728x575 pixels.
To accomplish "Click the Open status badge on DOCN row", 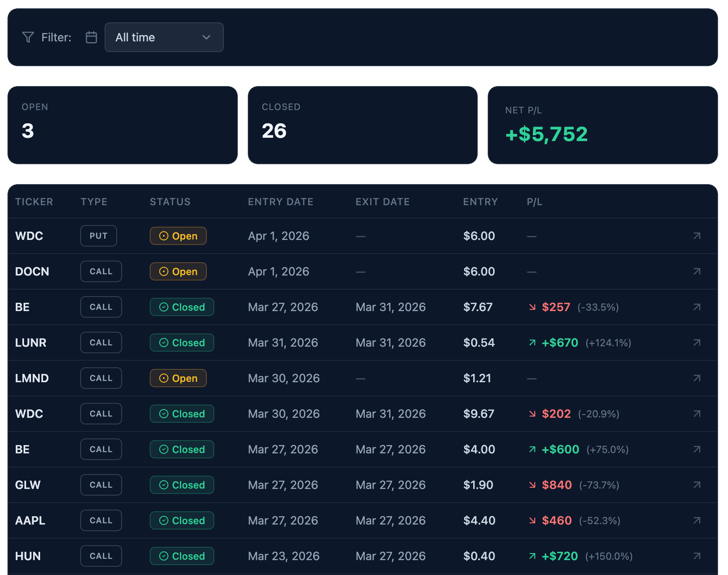I will click(x=178, y=271).
